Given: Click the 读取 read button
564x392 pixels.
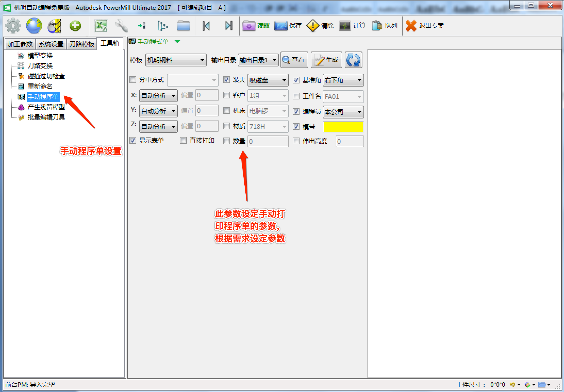Looking at the screenshot, I should (256, 25).
